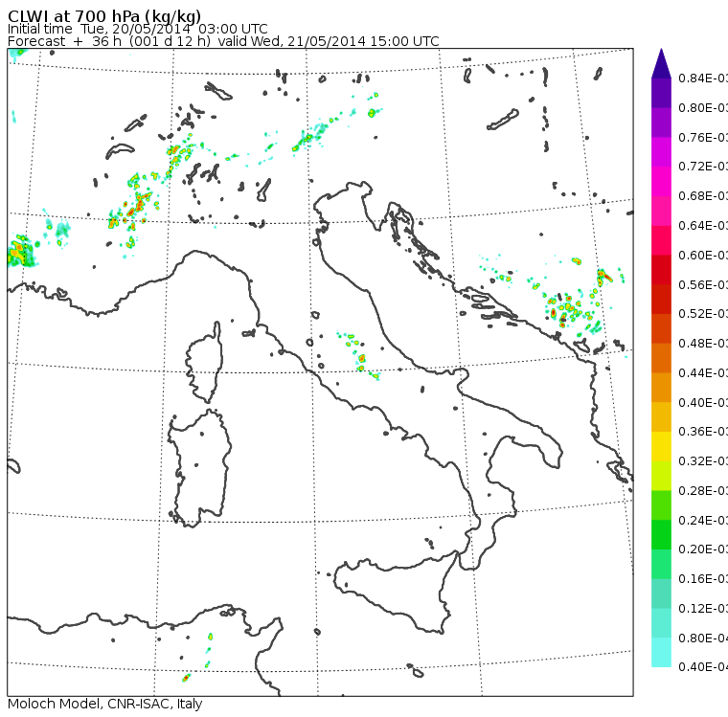Select the 0.44E colorbar label
Viewport: 728px width, 717px height.
tap(703, 373)
